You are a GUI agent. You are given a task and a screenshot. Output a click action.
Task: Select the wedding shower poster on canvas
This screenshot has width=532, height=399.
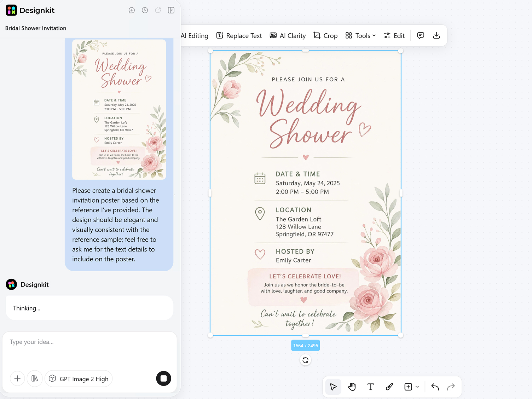306,193
